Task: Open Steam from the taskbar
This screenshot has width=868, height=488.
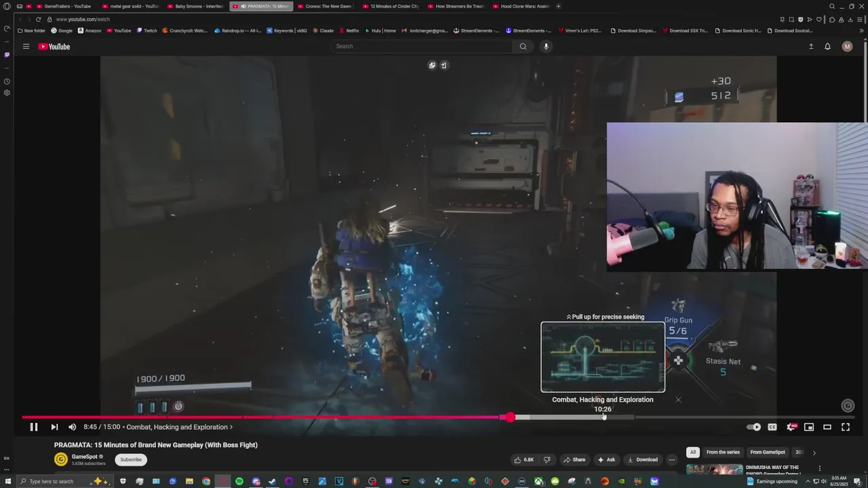Action: (273, 481)
